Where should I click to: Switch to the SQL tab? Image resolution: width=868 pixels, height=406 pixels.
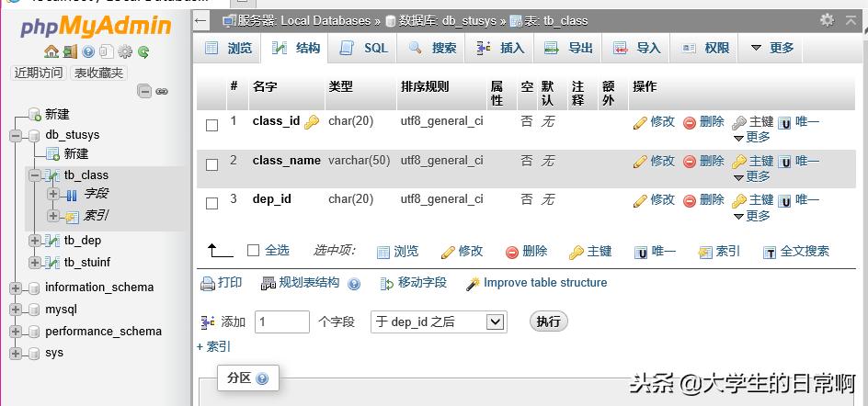click(x=364, y=48)
